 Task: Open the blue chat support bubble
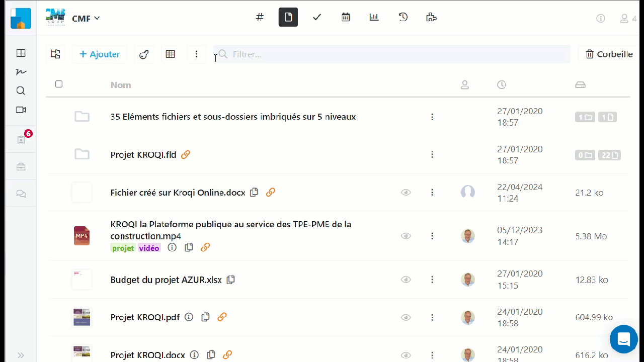pyautogui.click(x=624, y=339)
